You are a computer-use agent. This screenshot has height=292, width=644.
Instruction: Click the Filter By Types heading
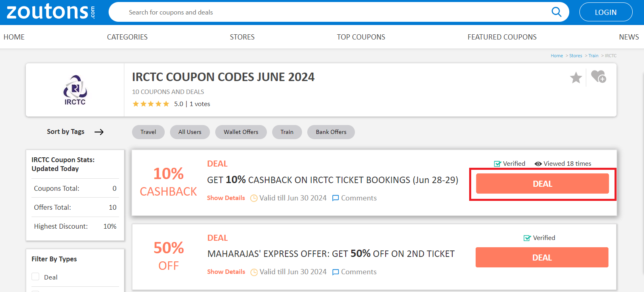pyautogui.click(x=54, y=259)
